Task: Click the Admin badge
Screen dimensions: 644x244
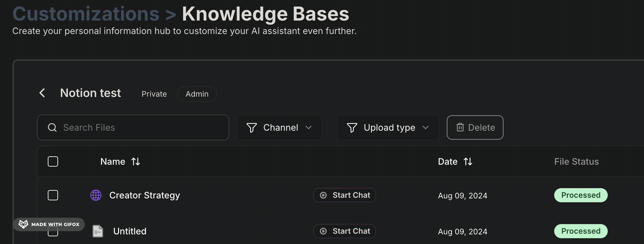Action: [197, 94]
